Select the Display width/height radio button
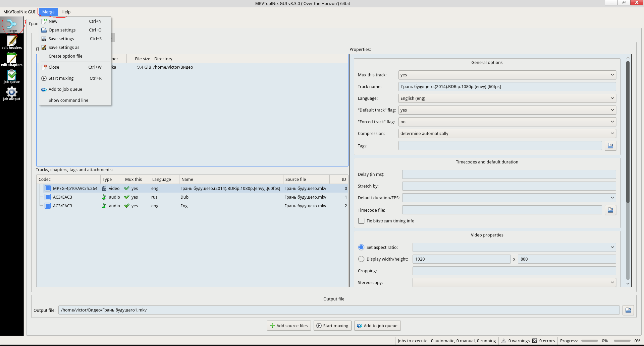644x346 pixels. [361, 259]
